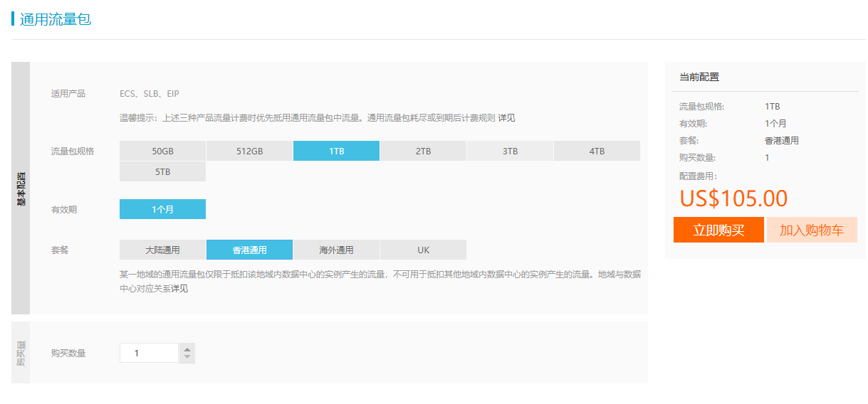
Task: Pick the 5TB package option
Action: 162,171
